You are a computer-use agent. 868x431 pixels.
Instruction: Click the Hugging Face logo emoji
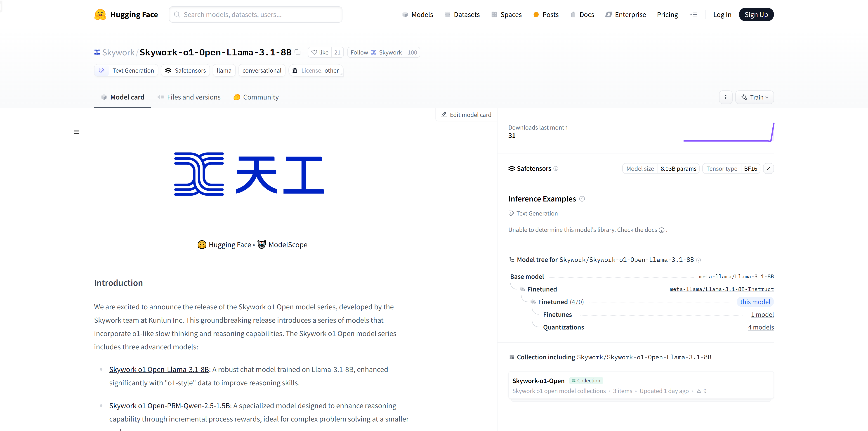tap(100, 14)
